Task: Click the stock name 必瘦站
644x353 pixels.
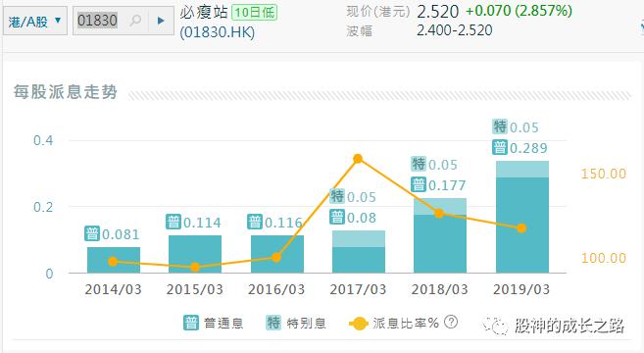Action: pyautogui.click(x=204, y=13)
